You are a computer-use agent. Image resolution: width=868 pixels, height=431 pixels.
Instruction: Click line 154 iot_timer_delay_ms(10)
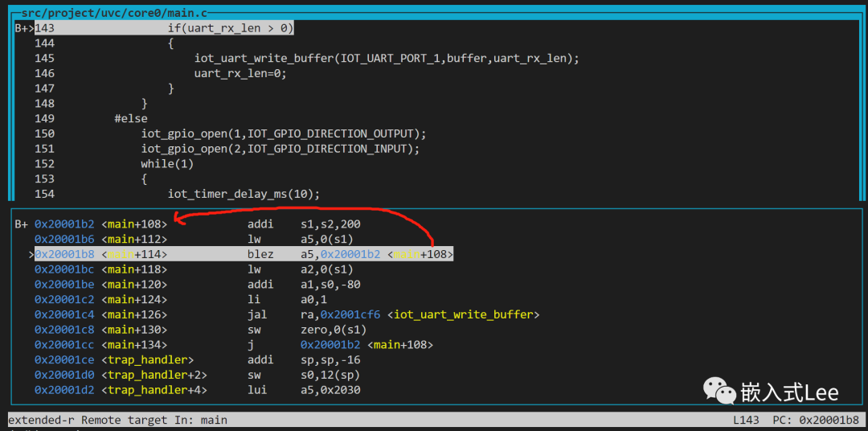pyautogui.click(x=244, y=194)
